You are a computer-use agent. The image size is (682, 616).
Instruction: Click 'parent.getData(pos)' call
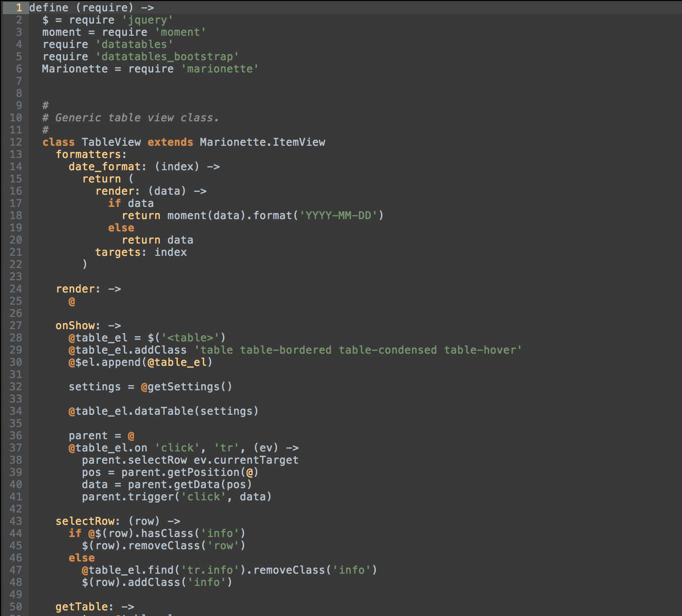(x=190, y=484)
